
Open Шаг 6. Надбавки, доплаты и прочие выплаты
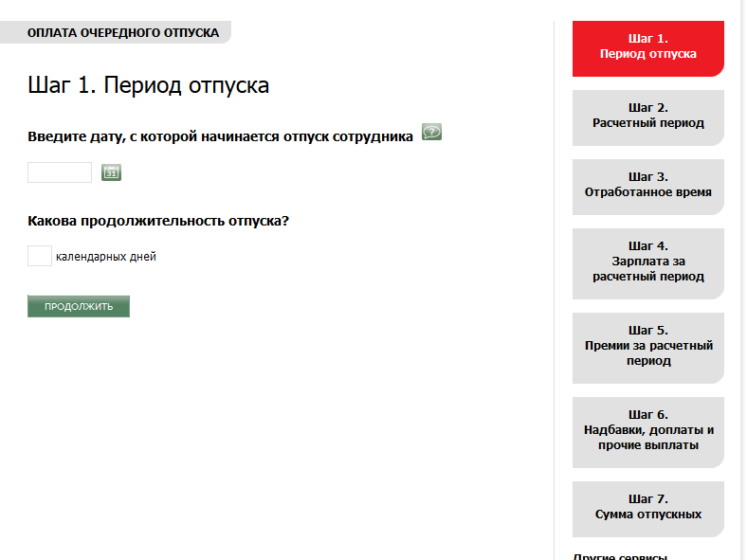click(x=647, y=430)
